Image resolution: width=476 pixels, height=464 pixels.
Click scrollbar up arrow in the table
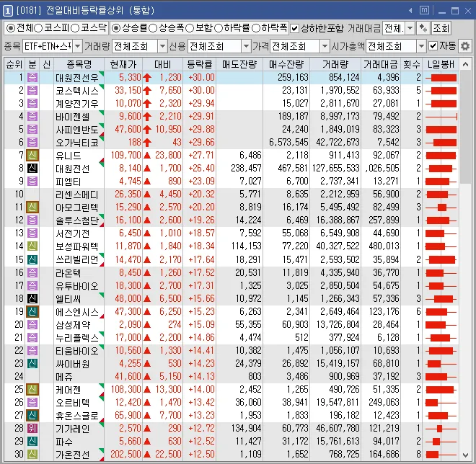click(465, 64)
